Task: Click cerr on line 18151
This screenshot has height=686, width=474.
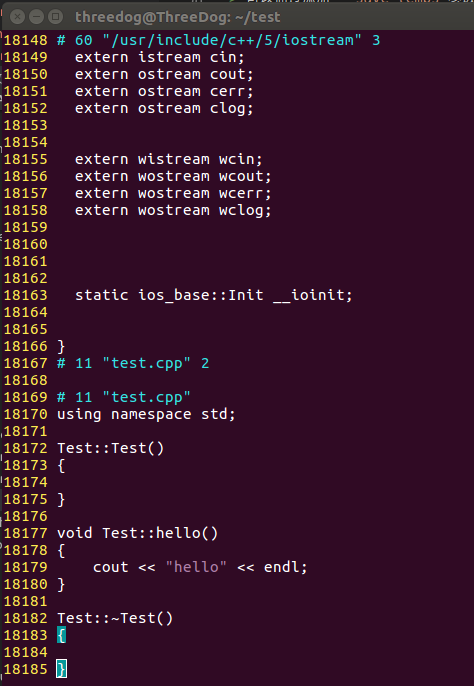Action: pyautogui.click(x=228, y=91)
